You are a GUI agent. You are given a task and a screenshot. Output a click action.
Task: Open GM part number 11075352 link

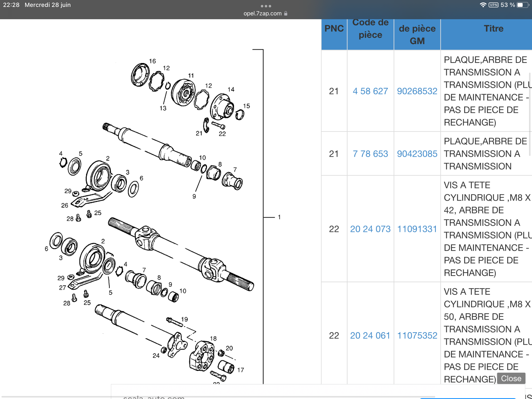click(417, 335)
